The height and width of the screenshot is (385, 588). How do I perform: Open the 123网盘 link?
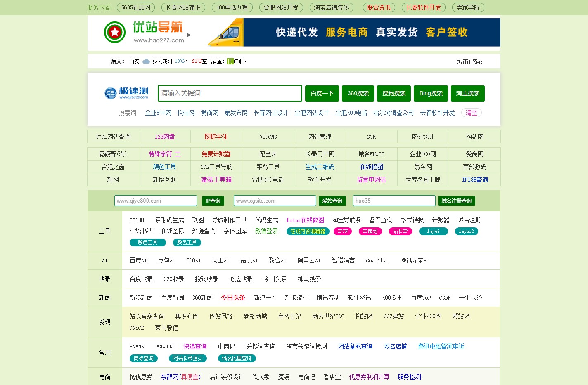165,137
